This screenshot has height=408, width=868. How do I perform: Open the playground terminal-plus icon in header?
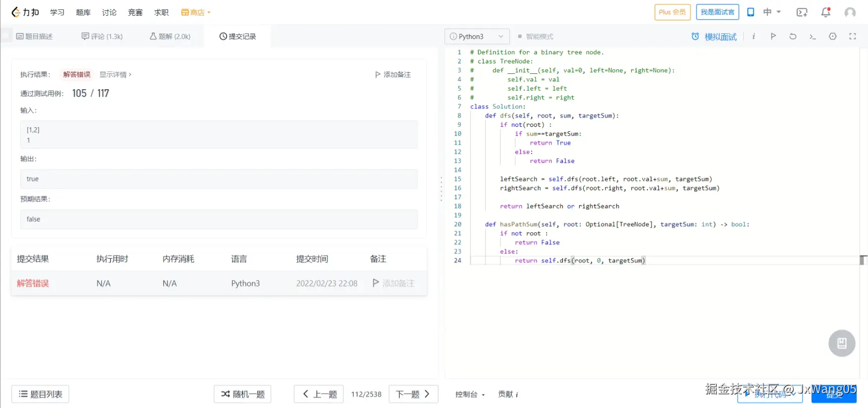point(802,12)
